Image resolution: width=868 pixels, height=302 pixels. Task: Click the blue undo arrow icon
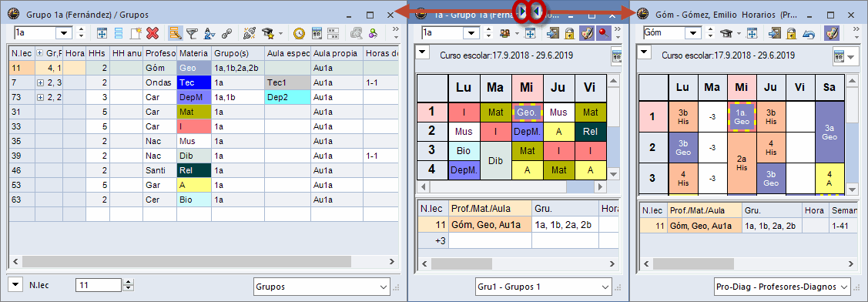808,33
